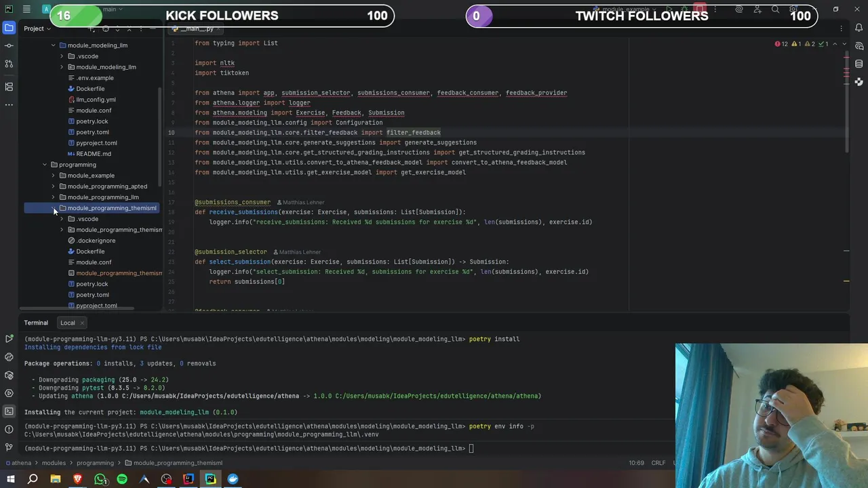
Task: Click line number 10 in the gutter
Action: click(x=172, y=133)
